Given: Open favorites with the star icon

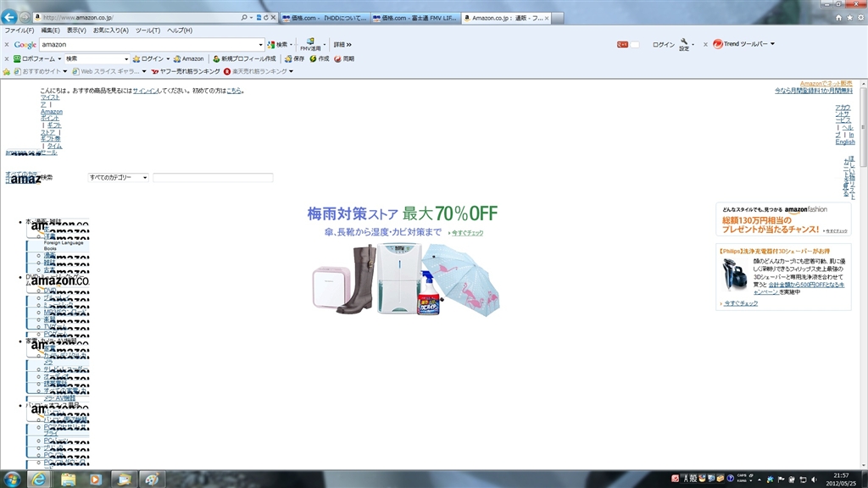Looking at the screenshot, I should click(x=849, y=17).
